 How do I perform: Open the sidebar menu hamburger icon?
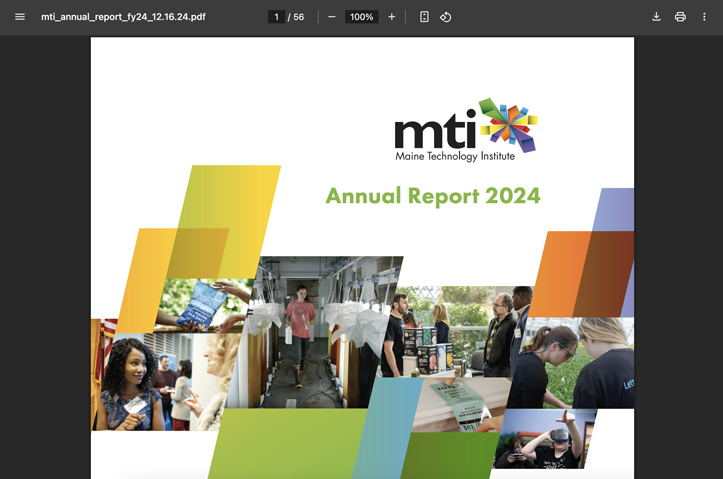tap(20, 17)
